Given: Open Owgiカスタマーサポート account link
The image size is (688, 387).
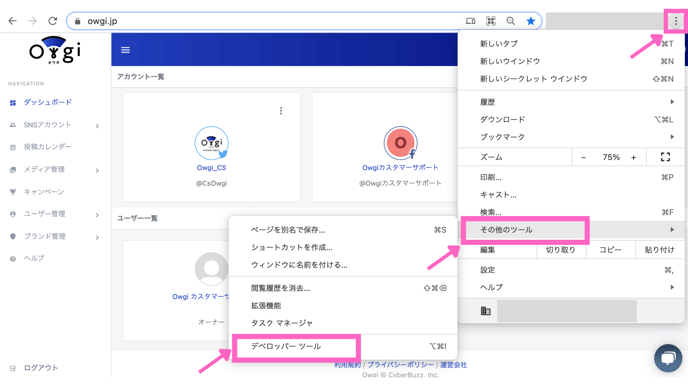Looking at the screenshot, I should click(x=400, y=168).
